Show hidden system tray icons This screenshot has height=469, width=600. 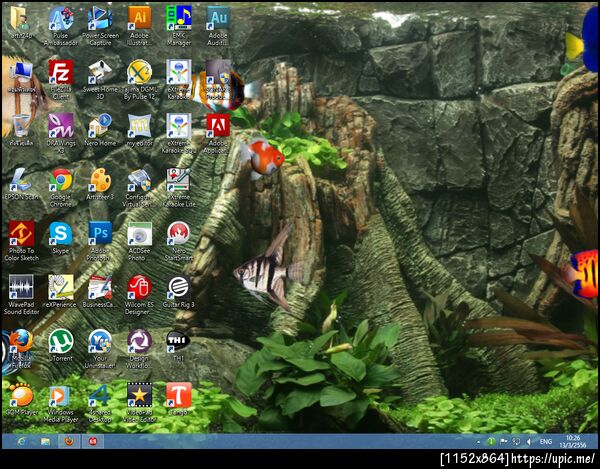[478, 442]
